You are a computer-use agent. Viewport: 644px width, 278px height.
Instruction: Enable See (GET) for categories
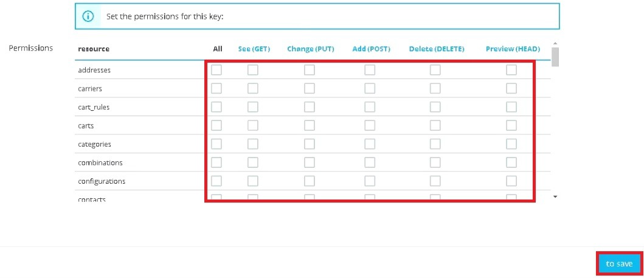click(253, 144)
